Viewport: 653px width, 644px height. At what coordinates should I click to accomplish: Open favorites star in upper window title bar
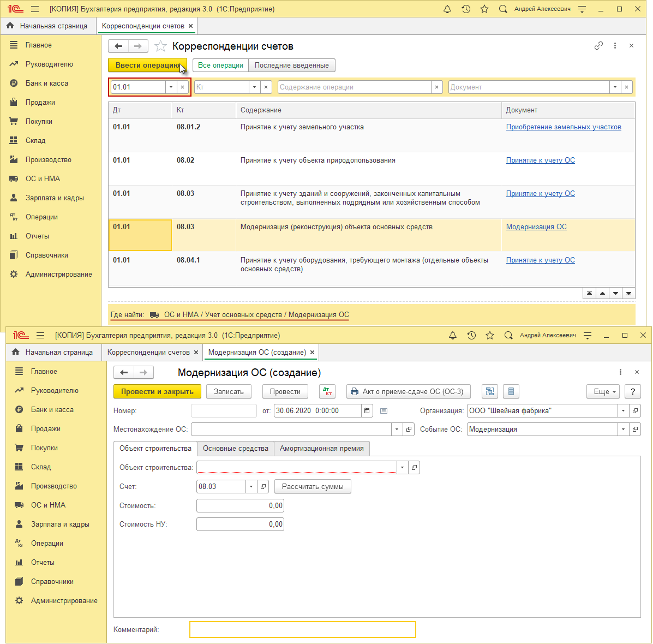click(484, 9)
